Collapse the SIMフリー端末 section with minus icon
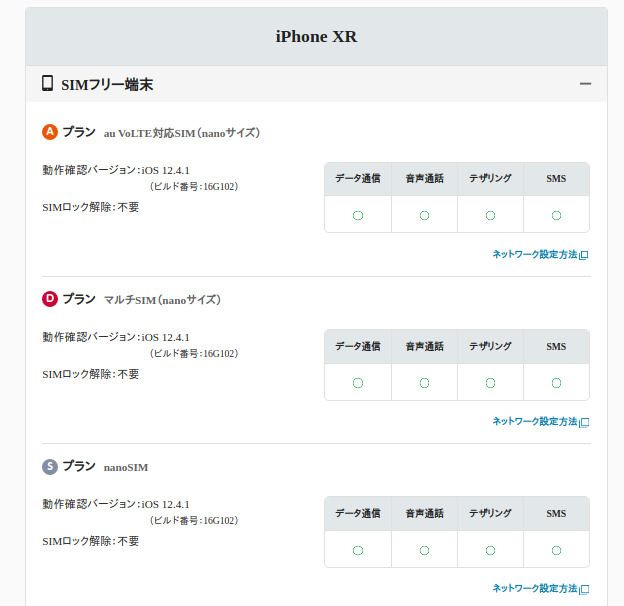624x606 pixels. pyautogui.click(x=585, y=85)
